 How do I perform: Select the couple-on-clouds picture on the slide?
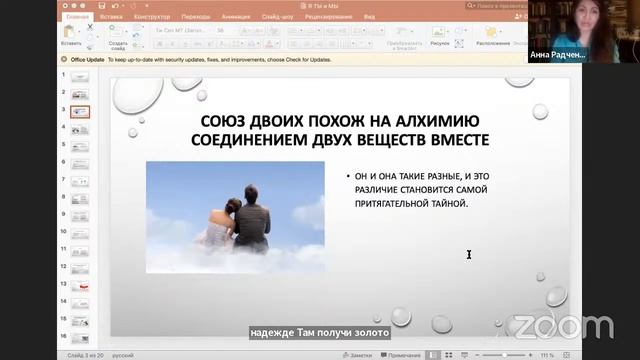pos(235,217)
